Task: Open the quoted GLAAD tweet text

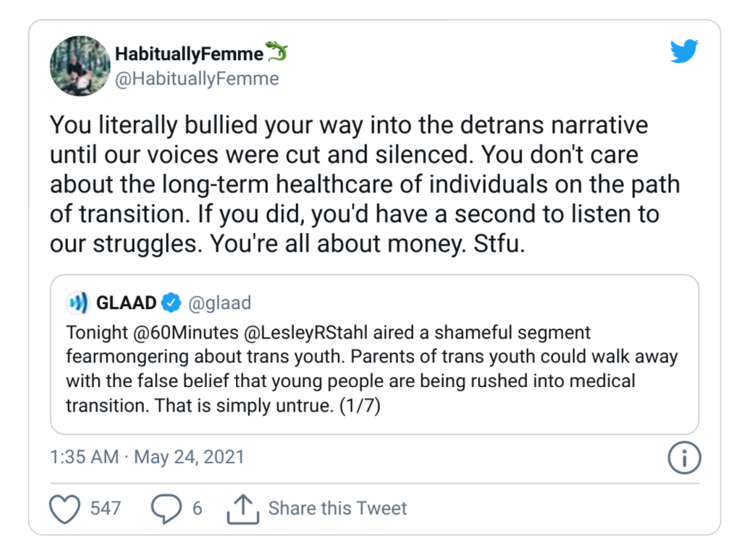Action: click(372, 369)
